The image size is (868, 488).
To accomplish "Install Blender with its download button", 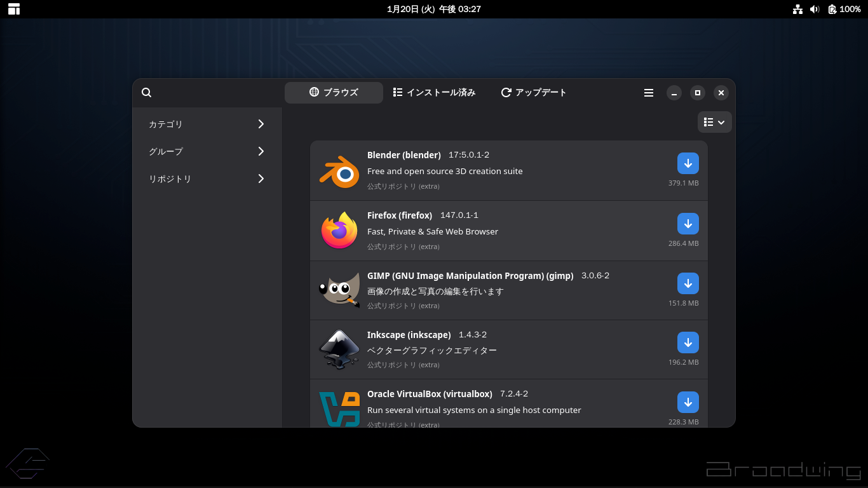I will tap(688, 163).
